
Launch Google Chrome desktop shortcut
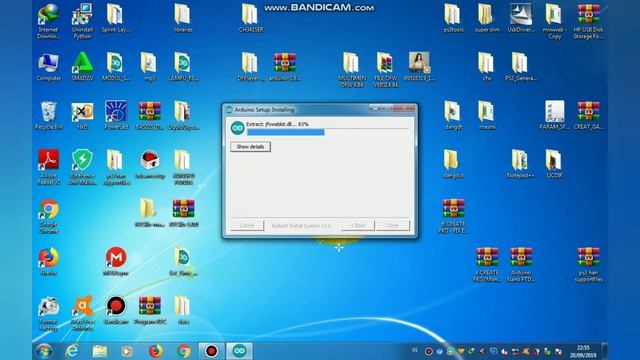click(49, 216)
